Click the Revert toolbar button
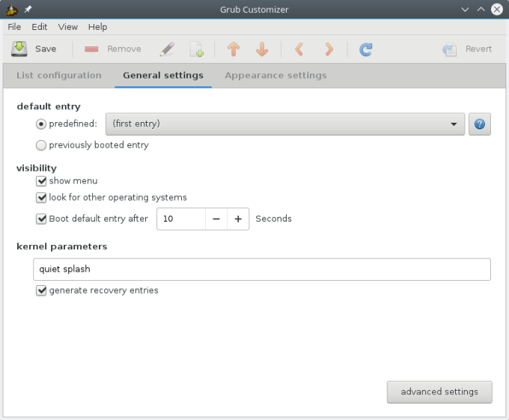The image size is (509, 420). pyautogui.click(x=468, y=49)
